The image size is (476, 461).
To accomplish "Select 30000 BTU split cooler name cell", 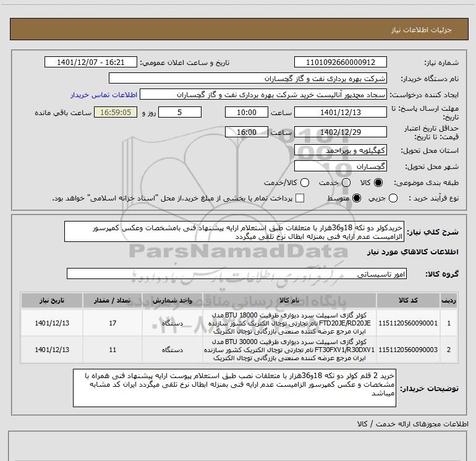I will (x=289, y=350).
